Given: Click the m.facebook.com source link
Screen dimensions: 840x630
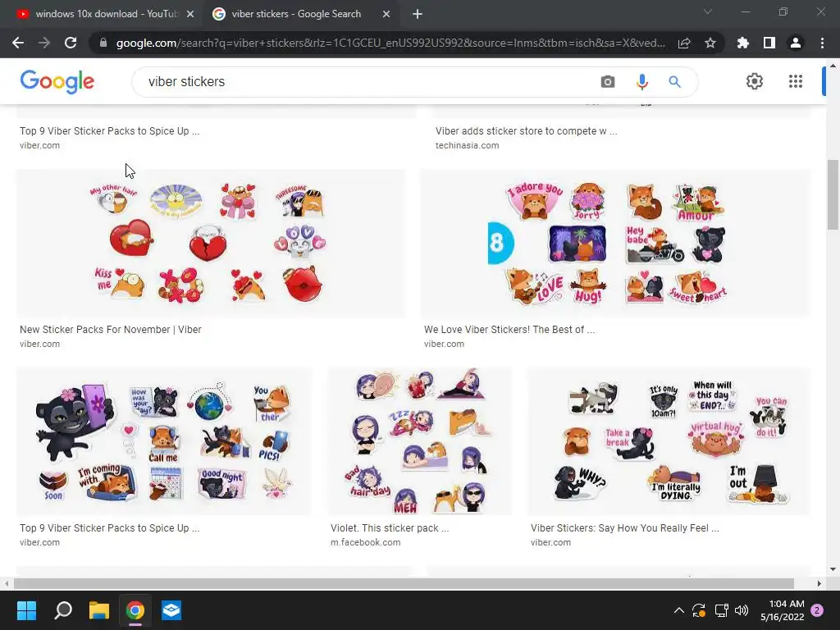Looking at the screenshot, I should point(365,542).
